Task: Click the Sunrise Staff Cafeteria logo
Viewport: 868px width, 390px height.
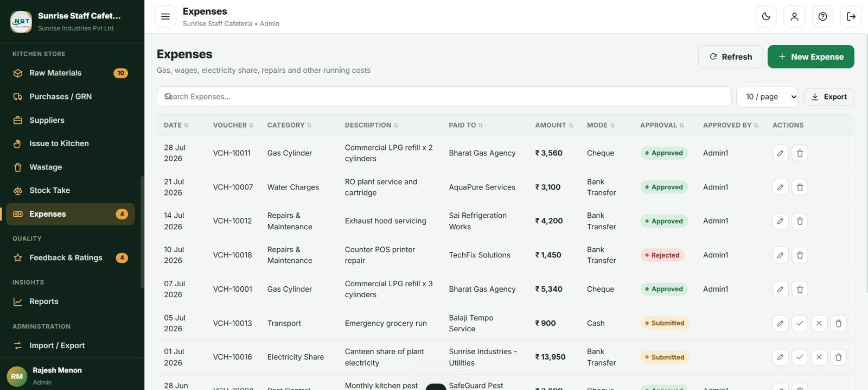Action: click(21, 22)
